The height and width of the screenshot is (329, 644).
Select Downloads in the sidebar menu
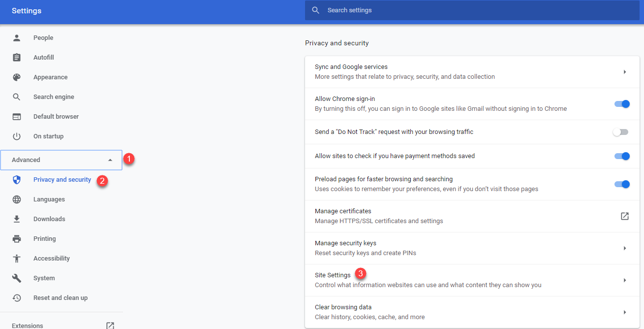pos(49,219)
